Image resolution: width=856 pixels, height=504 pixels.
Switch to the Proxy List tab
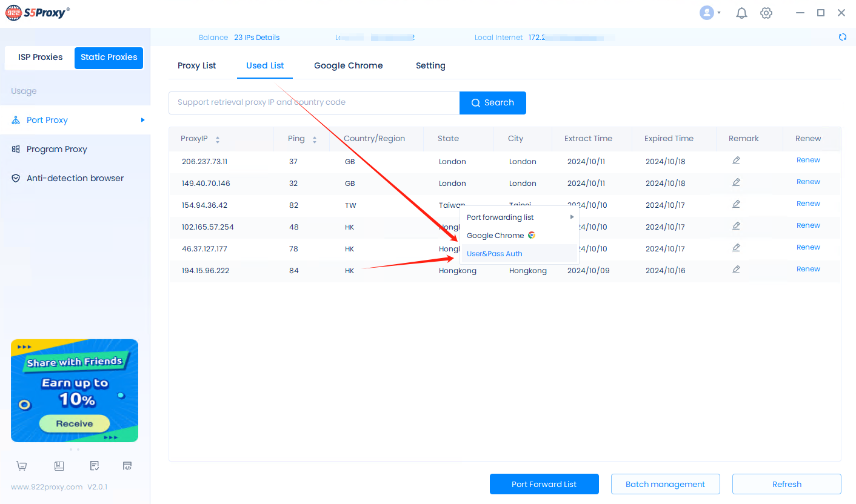pyautogui.click(x=196, y=65)
